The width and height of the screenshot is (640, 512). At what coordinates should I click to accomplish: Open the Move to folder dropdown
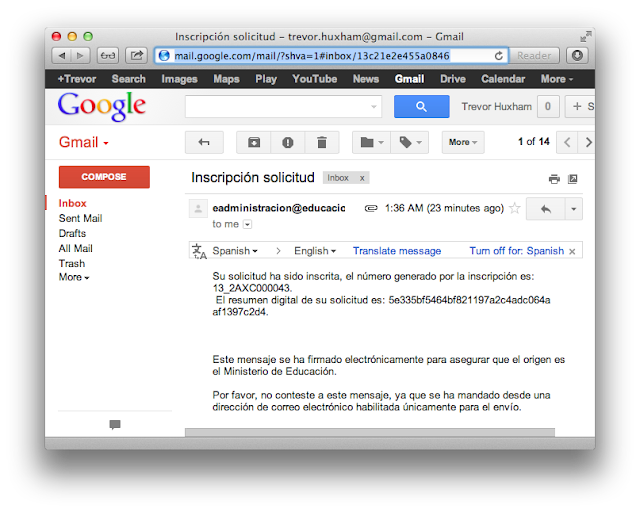pos(372,142)
